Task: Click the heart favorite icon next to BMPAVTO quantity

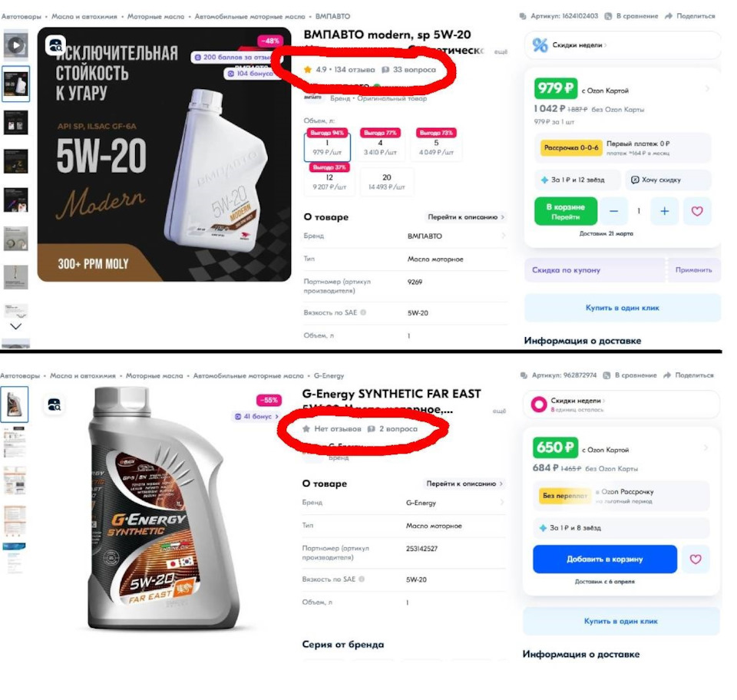Action: tap(696, 211)
